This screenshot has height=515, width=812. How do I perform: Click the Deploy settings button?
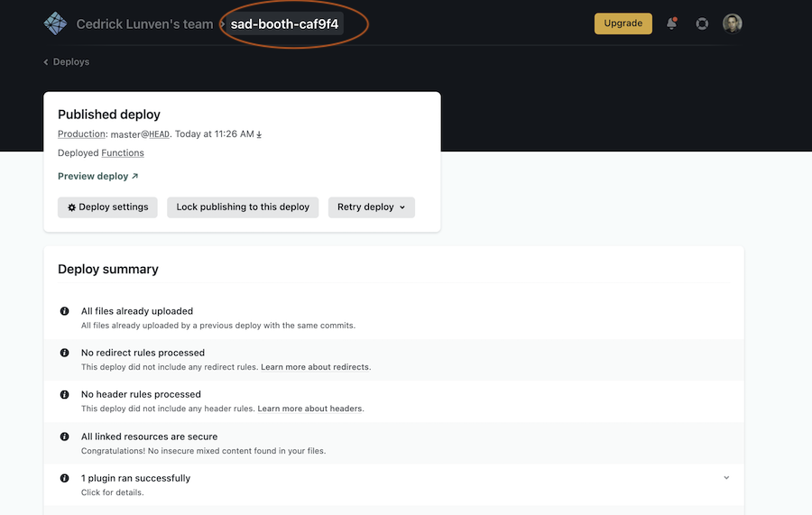(x=107, y=207)
